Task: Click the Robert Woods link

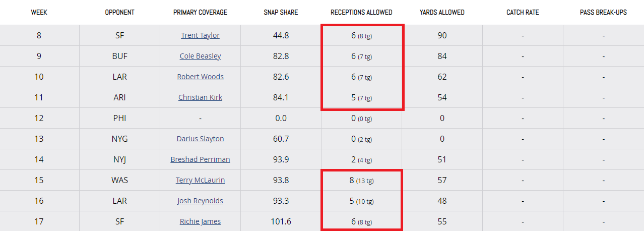Action: point(200,77)
